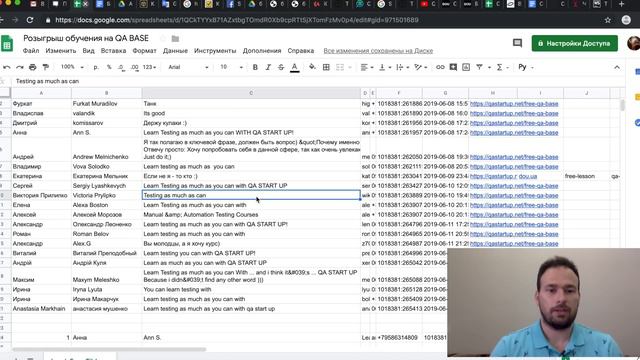Open font size 10 dropdown
The width and height of the screenshot is (640, 360).
coord(231,67)
